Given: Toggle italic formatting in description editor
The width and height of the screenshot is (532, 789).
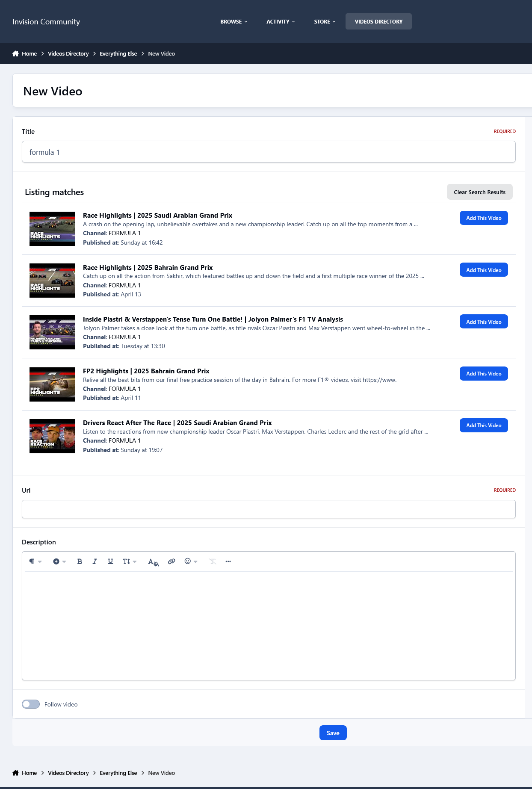Looking at the screenshot, I should 95,561.
